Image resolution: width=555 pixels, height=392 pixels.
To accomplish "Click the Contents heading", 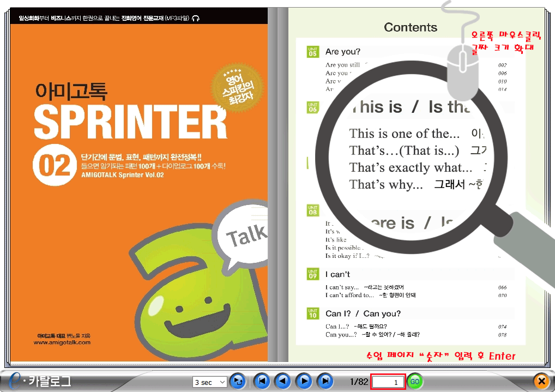I will [x=411, y=27].
